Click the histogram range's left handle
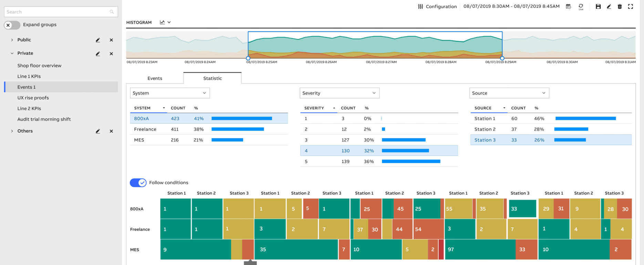Screen dimensions: 644x265 click(248, 58)
